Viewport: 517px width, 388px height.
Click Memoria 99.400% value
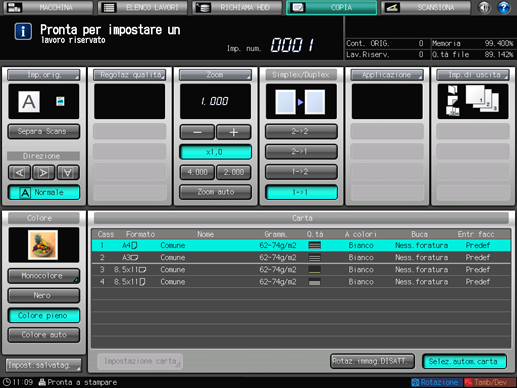point(499,43)
